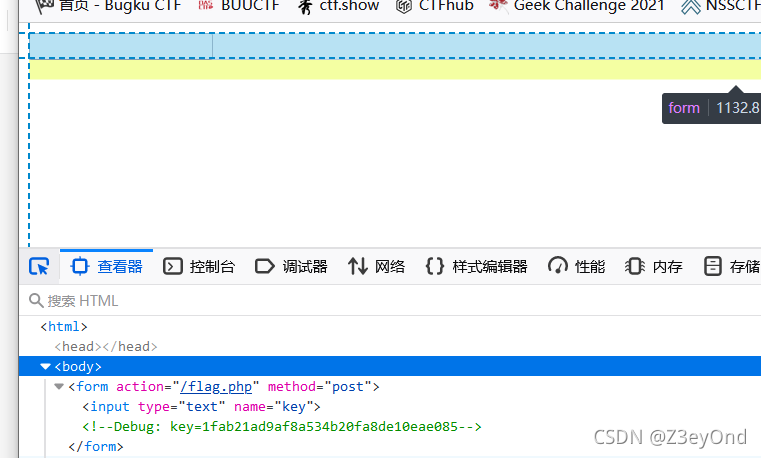Viewport: 761px width, 458px height.
Task: Click the memory chip icon
Action: 635,266
